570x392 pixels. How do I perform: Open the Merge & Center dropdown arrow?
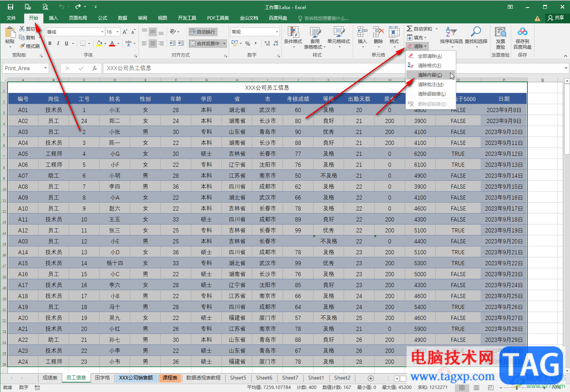point(224,43)
